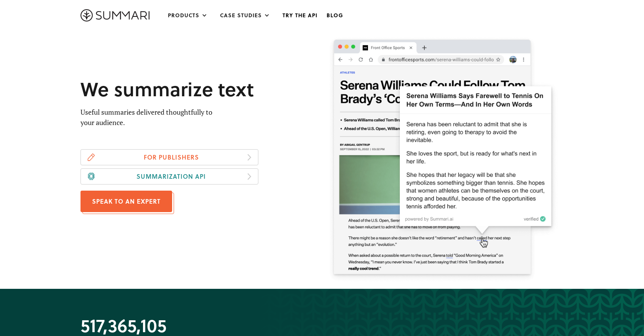Click the We summarize text heading
This screenshot has width=644, height=336.
tap(167, 90)
